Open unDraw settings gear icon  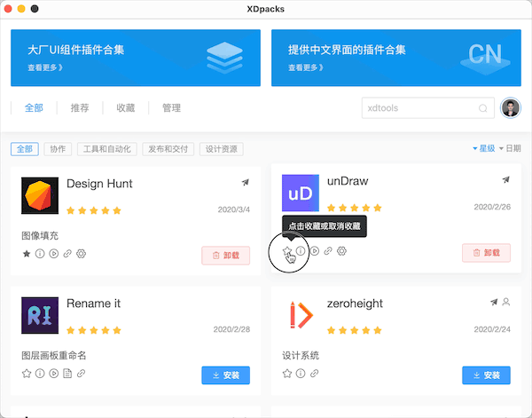pos(341,251)
